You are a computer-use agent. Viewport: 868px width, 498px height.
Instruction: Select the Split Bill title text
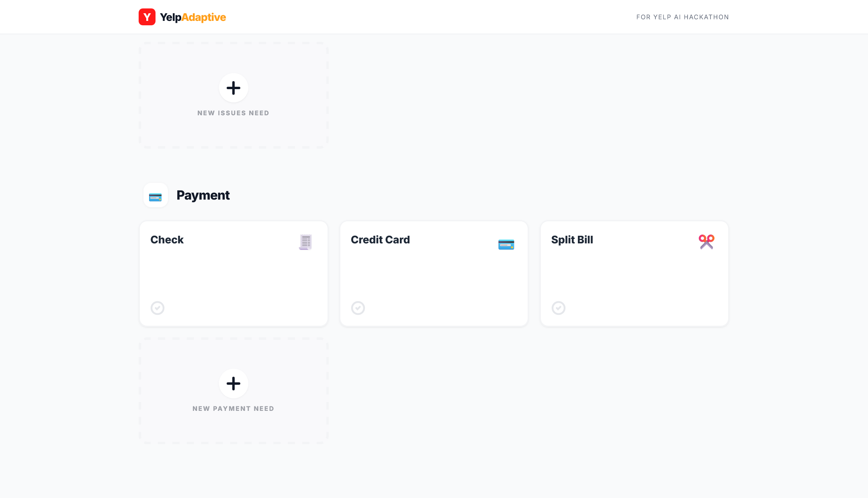572,240
